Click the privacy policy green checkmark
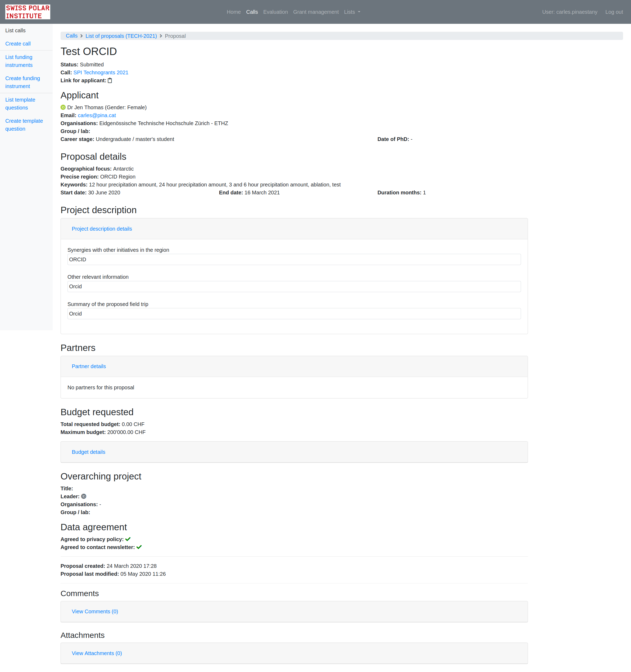631x672 pixels. 128,539
